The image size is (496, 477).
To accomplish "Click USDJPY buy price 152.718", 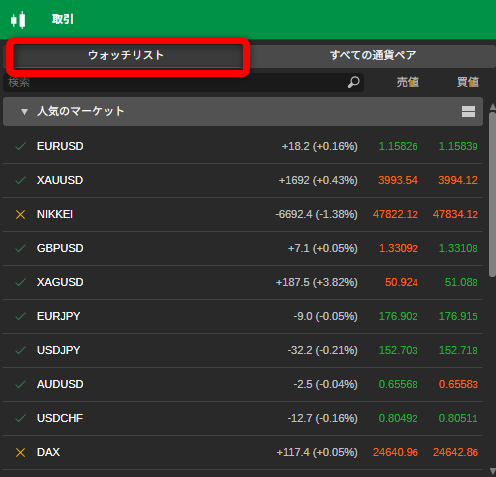I will (458, 350).
